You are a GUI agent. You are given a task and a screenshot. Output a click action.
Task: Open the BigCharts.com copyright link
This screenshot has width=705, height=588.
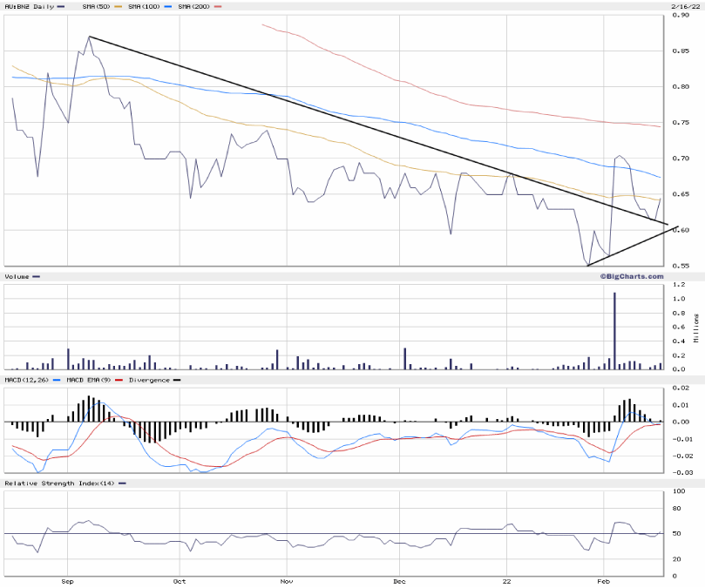pyautogui.click(x=630, y=276)
